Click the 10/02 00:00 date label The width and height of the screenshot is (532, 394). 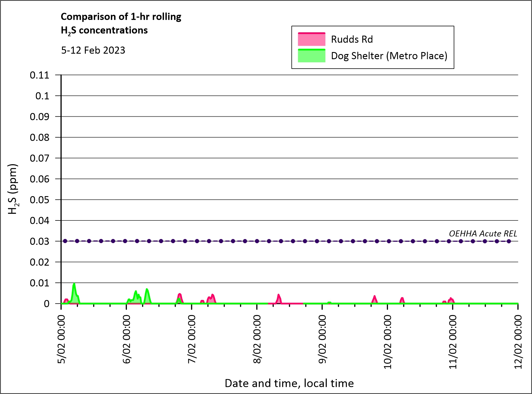click(x=387, y=342)
